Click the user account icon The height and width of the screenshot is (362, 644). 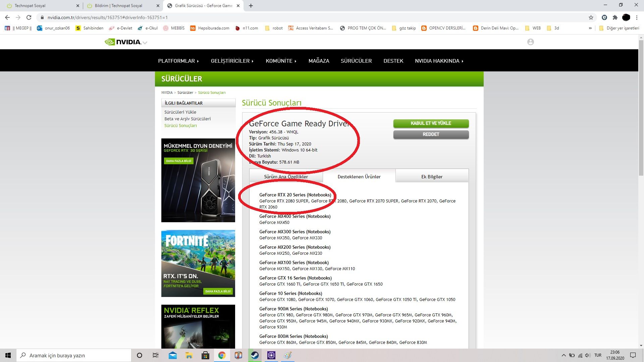pyautogui.click(x=530, y=42)
